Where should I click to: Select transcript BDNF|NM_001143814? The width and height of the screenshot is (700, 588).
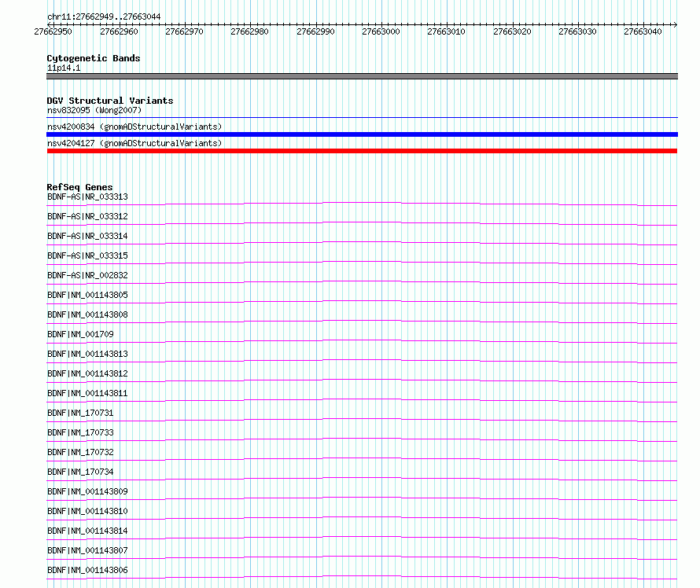87,531
